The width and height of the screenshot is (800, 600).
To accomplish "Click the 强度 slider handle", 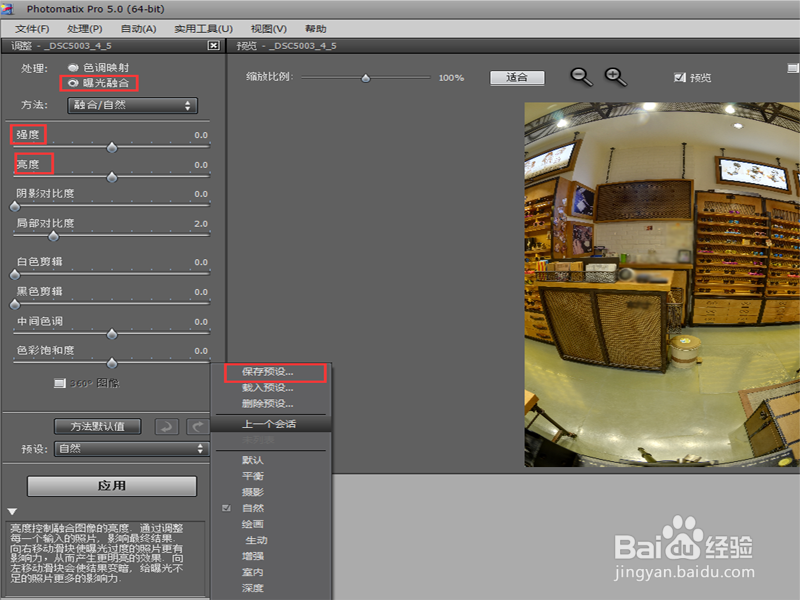I will tap(112, 147).
